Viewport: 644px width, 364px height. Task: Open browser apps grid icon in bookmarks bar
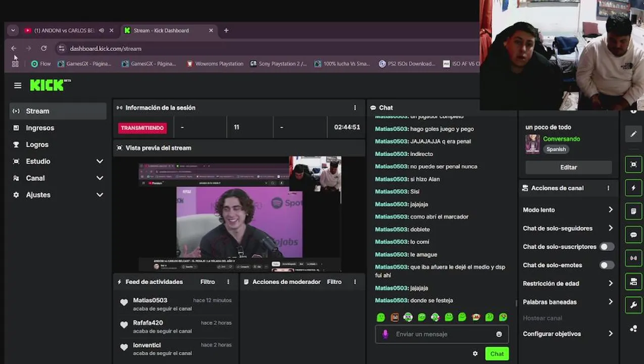[x=15, y=64]
